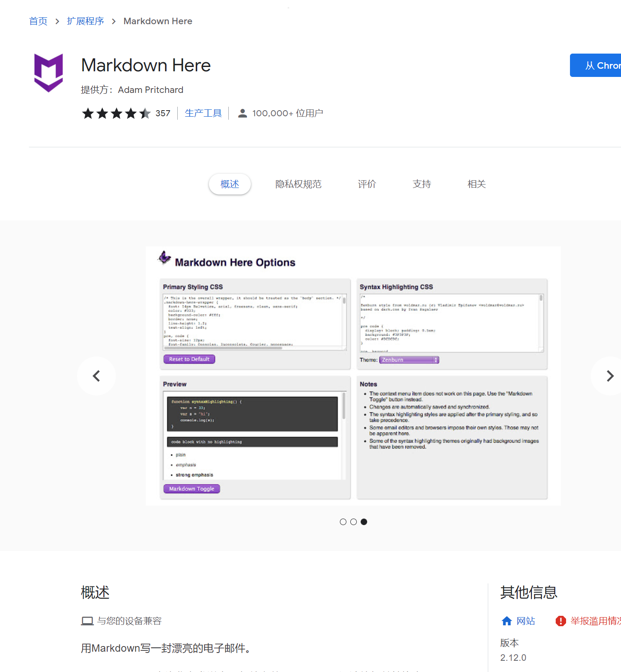Click the Markdown Here Options screenshot
The height and width of the screenshot is (672, 621).
(353, 376)
